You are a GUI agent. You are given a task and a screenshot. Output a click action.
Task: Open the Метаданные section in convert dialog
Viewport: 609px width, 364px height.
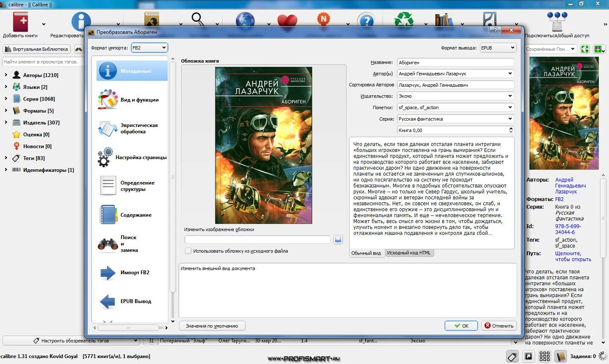(132, 71)
